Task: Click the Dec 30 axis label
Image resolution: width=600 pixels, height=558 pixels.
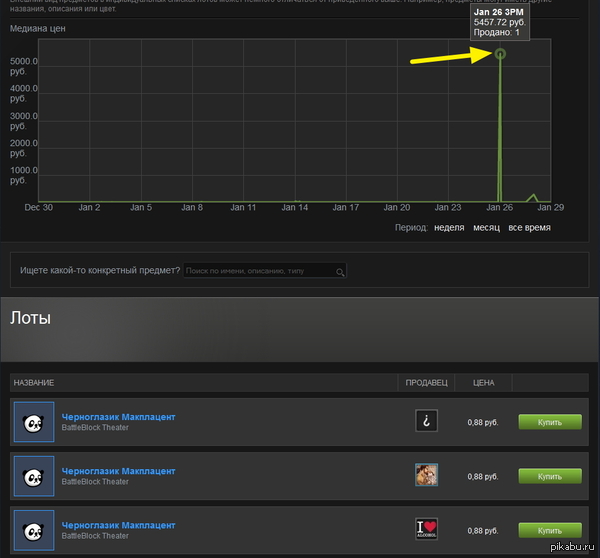Action: pyautogui.click(x=39, y=207)
